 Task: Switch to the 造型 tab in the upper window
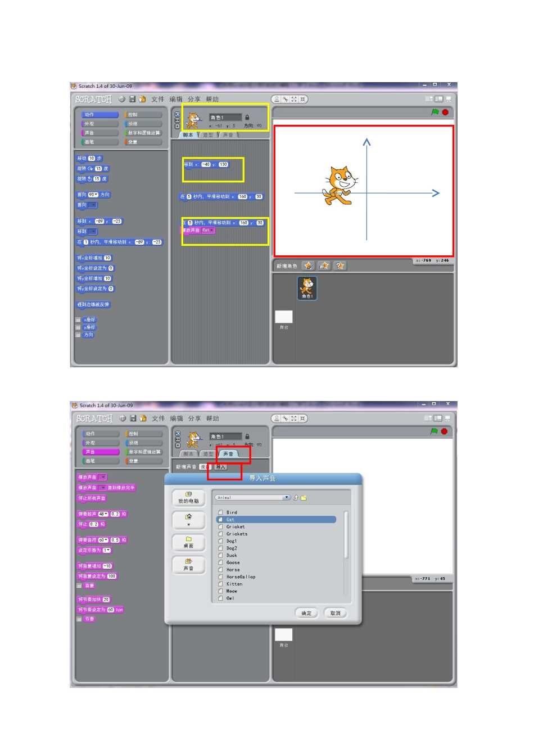coord(208,135)
